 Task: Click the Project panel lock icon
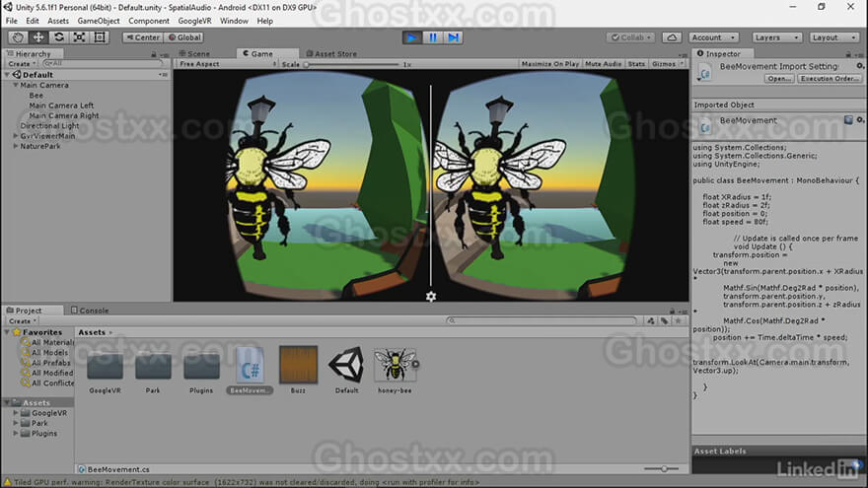coord(672,311)
